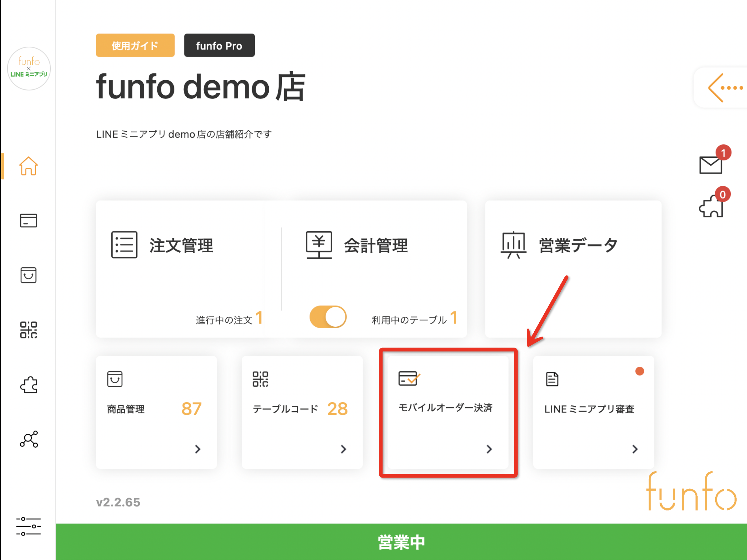Click the v2.2.65 version label
747x560 pixels.
tap(118, 502)
